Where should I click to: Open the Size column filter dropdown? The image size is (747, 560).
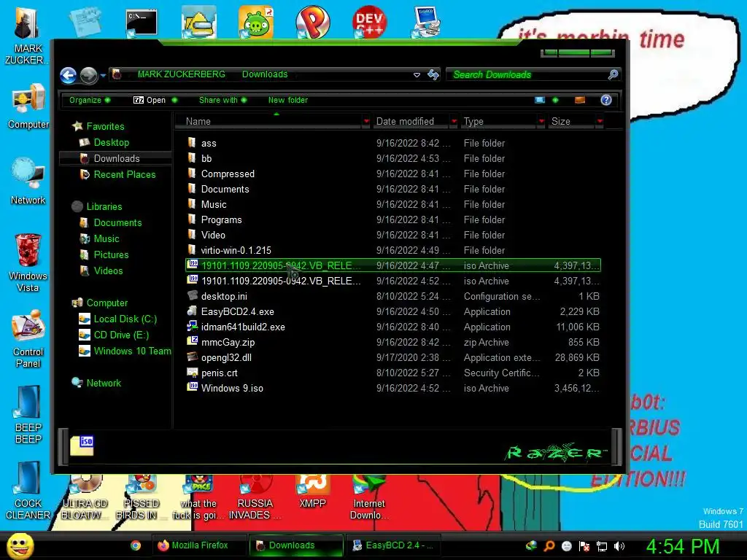pyautogui.click(x=600, y=122)
